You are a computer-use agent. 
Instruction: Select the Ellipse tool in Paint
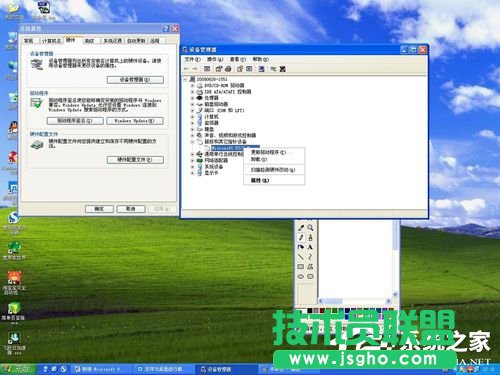[x=301, y=276]
